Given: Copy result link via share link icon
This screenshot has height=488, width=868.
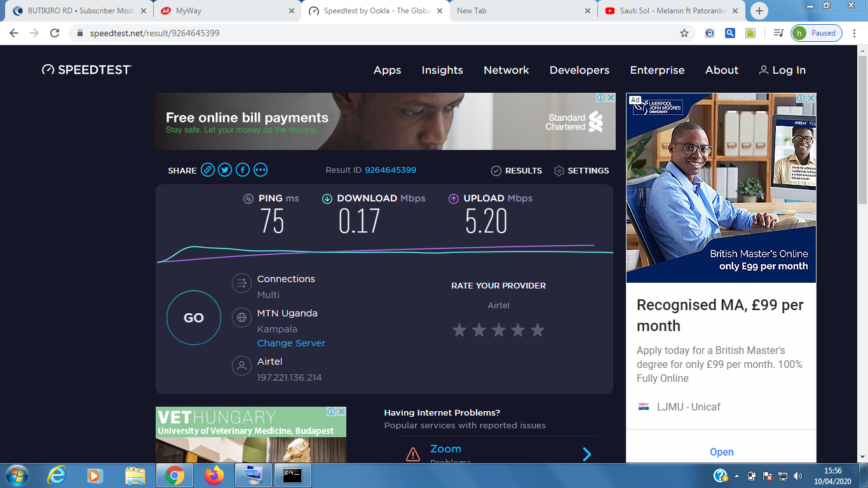Looking at the screenshot, I should pos(208,170).
